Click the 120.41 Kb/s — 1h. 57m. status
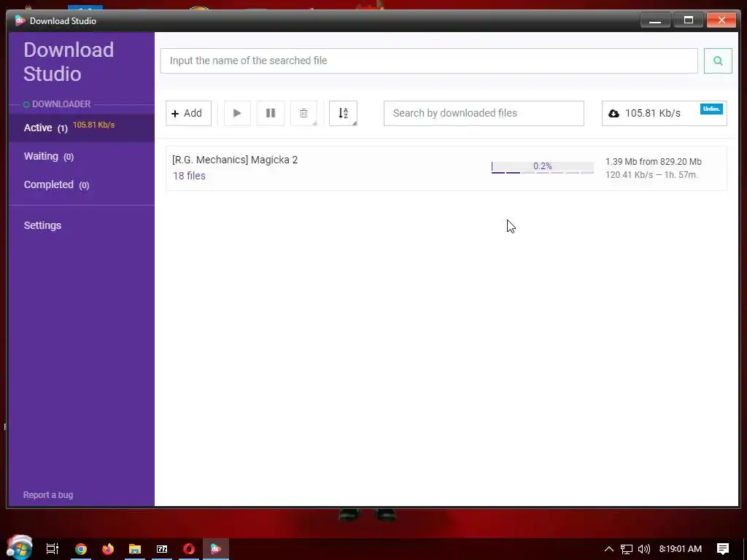This screenshot has height=560, width=747. (651, 175)
